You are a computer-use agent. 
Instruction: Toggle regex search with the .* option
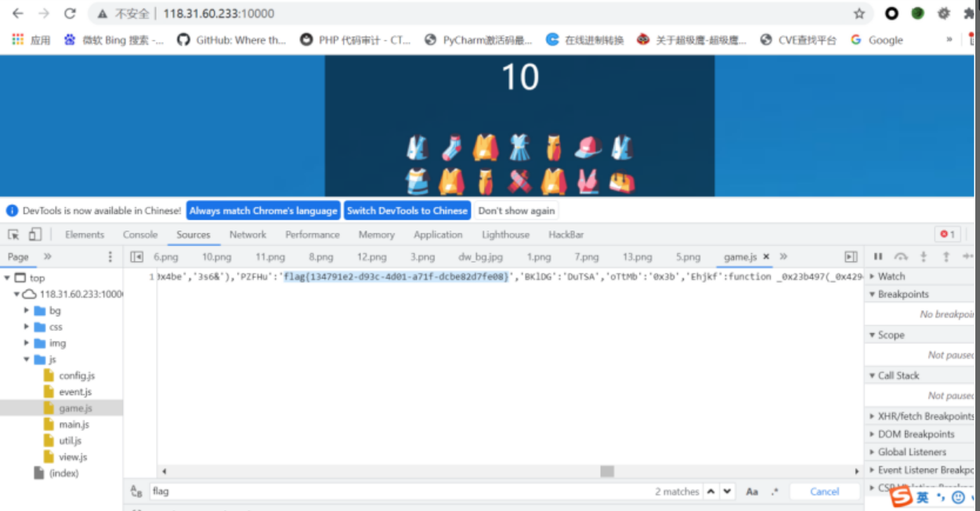774,491
